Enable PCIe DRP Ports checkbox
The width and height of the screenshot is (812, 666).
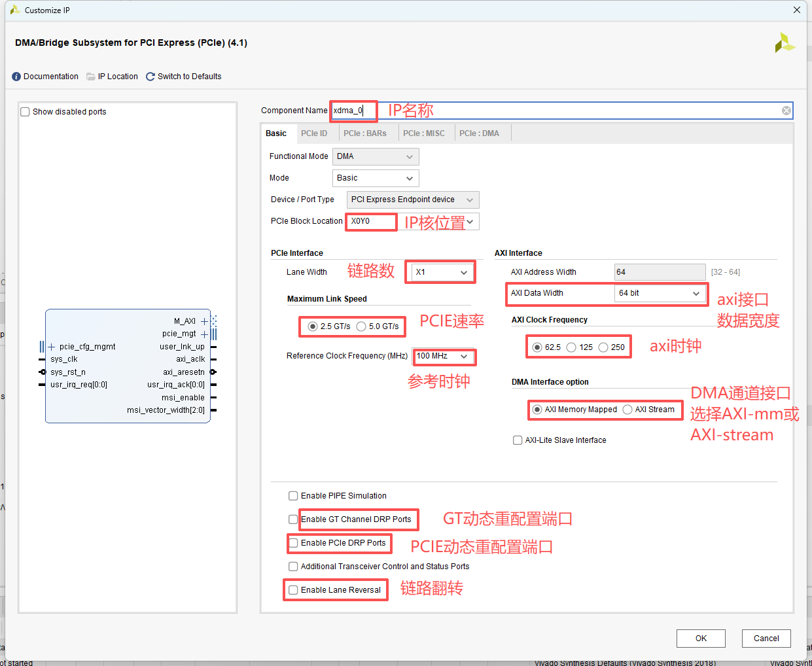pyautogui.click(x=293, y=543)
